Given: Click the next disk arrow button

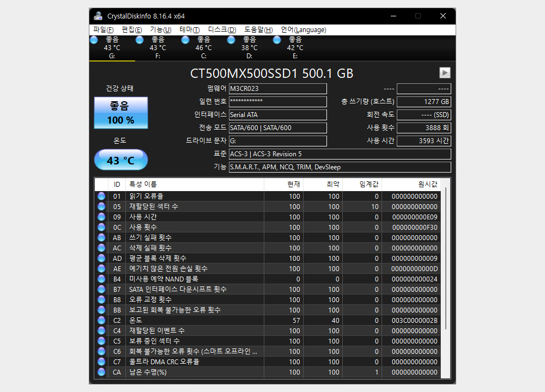Looking at the screenshot, I should point(445,73).
